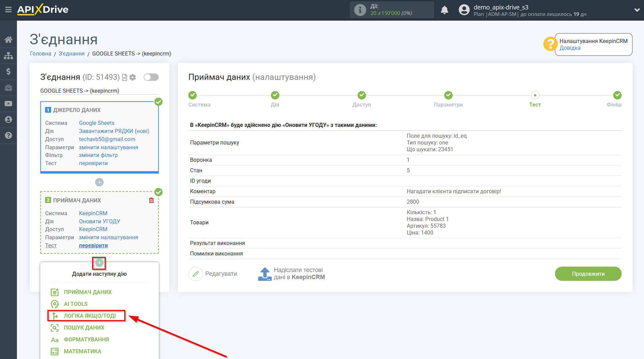Click the Продовжити button
644x359 pixels.
click(x=588, y=274)
